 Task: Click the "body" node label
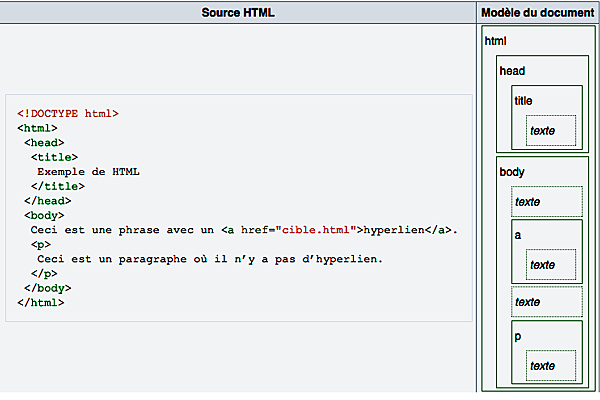click(512, 172)
